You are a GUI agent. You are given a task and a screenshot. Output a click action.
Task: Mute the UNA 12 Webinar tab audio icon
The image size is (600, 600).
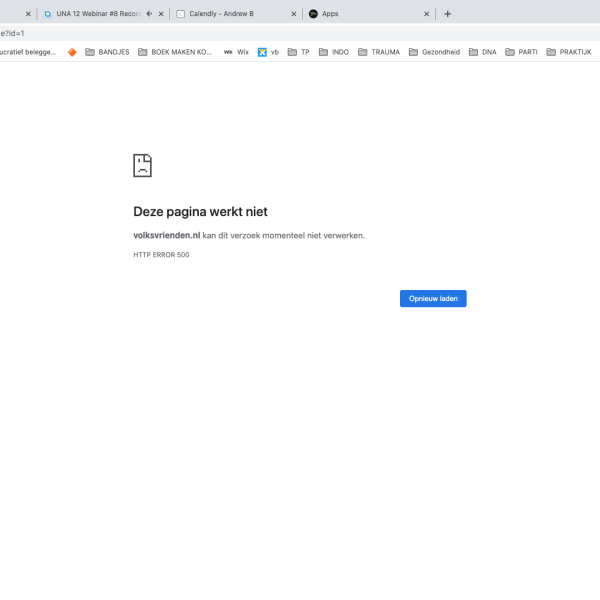[149, 14]
